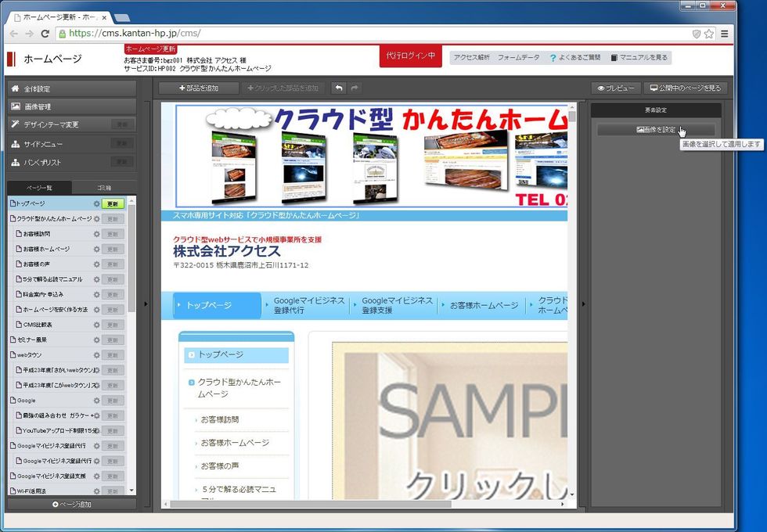Click the 画像を設定 button
Screen dimensions: 767x532
[656, 130]
